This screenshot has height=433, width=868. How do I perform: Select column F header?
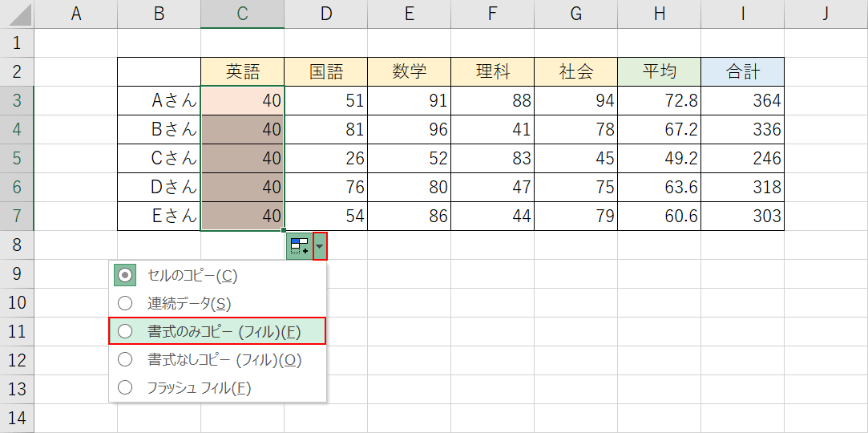[493, 14]
